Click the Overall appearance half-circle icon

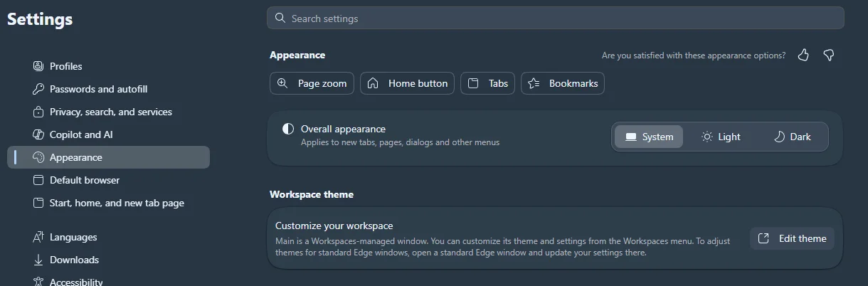pos(287,129)
